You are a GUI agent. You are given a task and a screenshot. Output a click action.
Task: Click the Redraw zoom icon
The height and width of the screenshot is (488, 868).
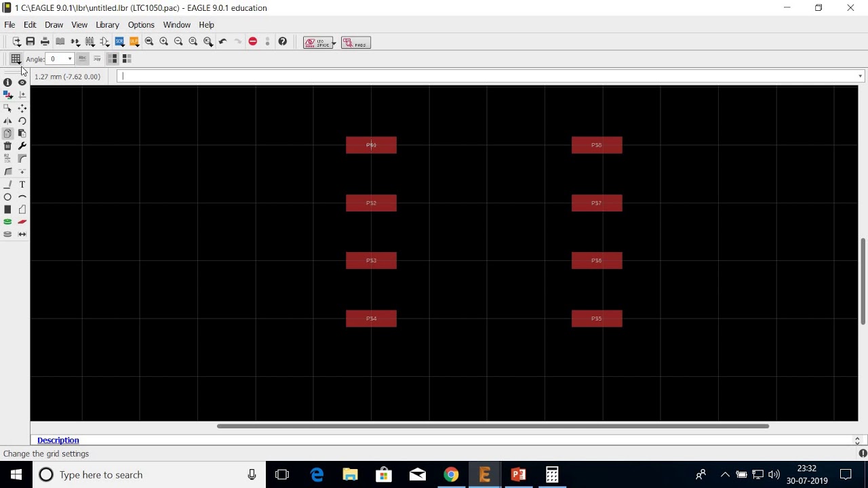193,41
